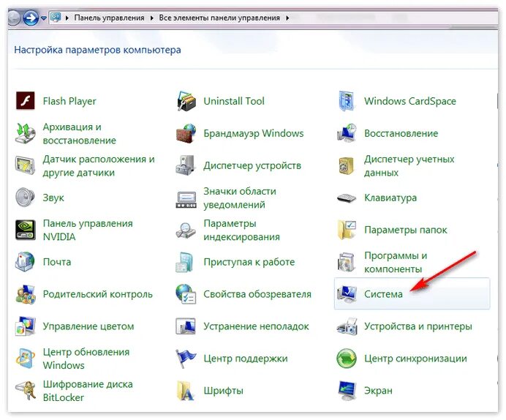Open the Датчик расположения icon
Screen dimensions: 506x420
click(x=25, y=165)
